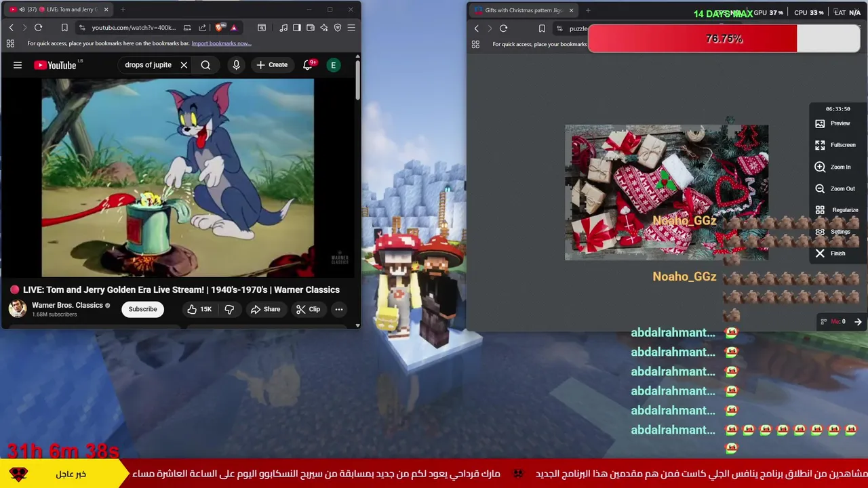Open Warner Bros. Classics channel name
This screenshot has height=488, width=868.
[x=67, y=305]
